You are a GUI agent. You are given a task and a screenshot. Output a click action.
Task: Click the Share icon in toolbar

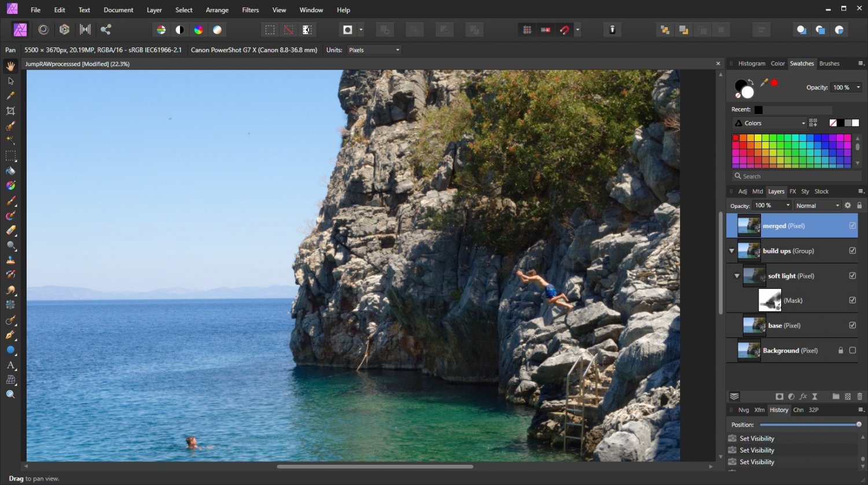coord(105,30)
